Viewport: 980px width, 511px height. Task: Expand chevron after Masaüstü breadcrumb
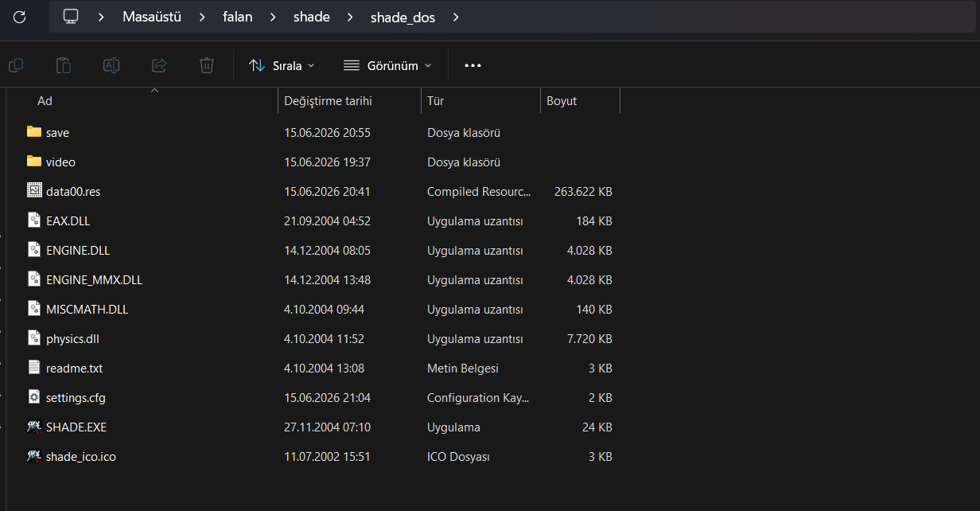202,17
